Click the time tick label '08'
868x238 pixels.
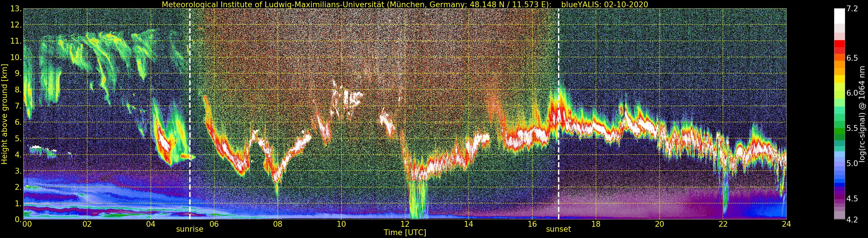(278, 224)
